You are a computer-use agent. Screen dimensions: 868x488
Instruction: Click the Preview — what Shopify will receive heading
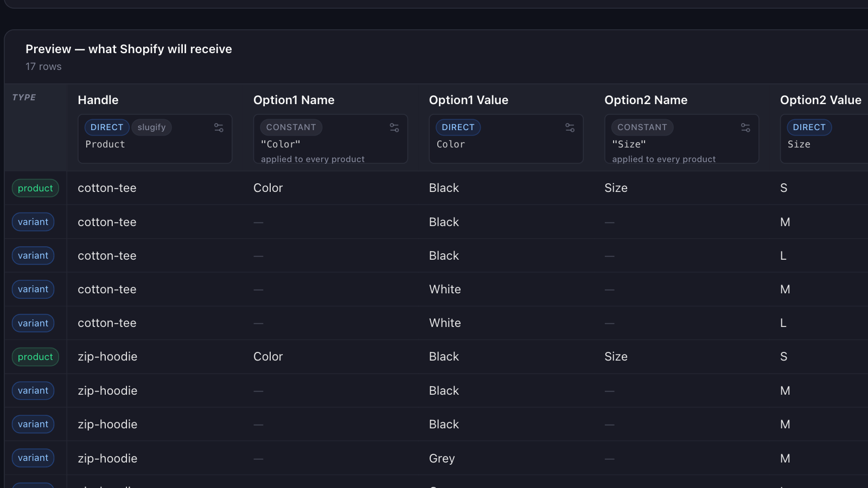point(129,49)
